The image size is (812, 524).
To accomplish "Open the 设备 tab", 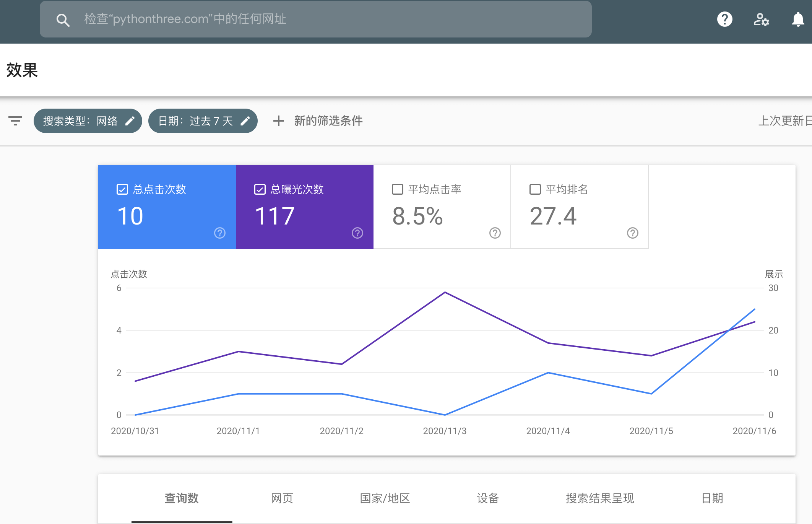I will [x=488, y=498].
